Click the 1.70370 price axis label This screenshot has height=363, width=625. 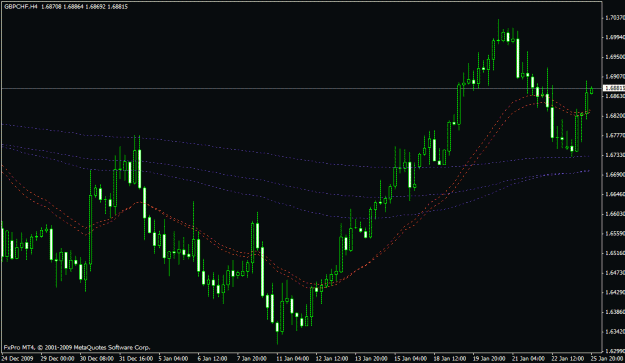[615, 18]
